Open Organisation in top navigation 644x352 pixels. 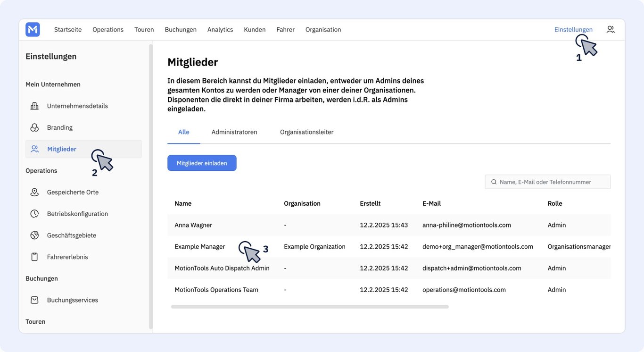tap(323, 30)
